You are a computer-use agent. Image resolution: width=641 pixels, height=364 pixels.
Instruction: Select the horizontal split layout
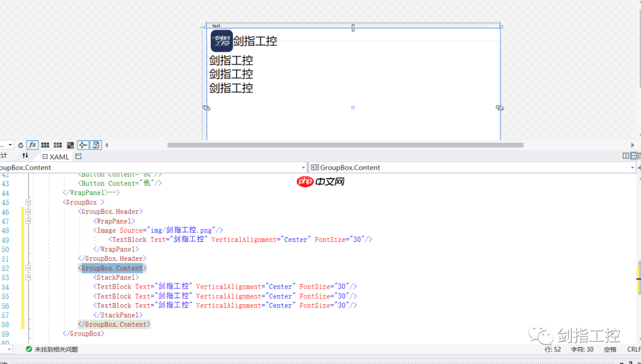(633, 156)
